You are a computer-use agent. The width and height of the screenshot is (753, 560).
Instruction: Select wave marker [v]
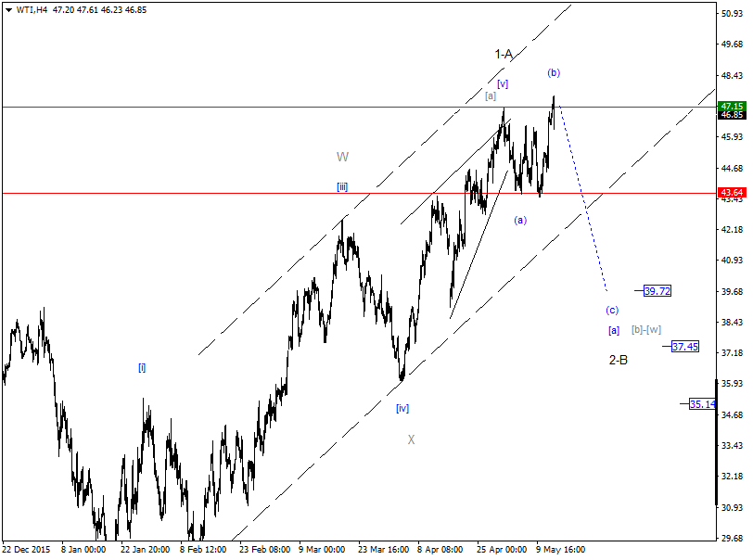503,84
